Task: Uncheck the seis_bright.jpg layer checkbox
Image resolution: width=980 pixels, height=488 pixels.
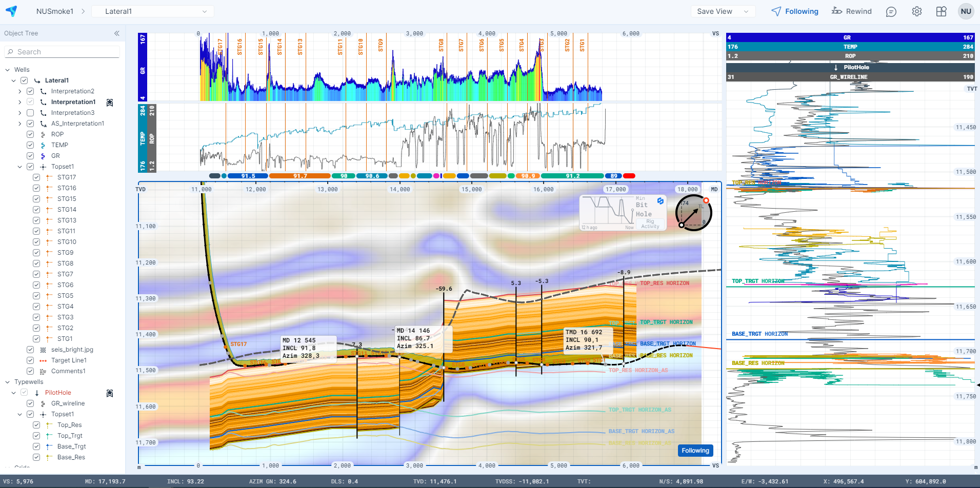Action: point(30,350)
